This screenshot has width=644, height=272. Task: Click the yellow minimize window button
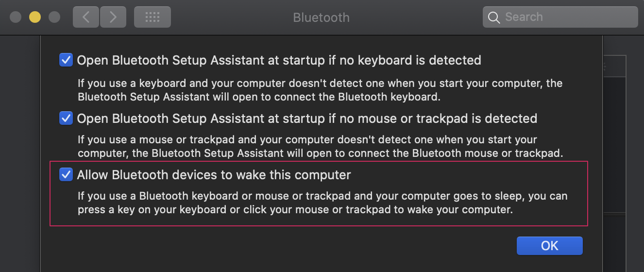pyautogui.click(x=35, y=17)
